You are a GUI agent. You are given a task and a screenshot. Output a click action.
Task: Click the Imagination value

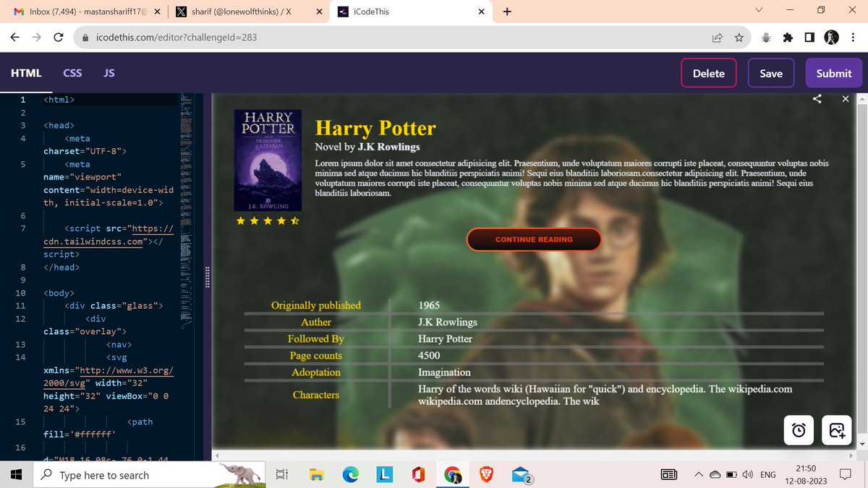(444, 372)
